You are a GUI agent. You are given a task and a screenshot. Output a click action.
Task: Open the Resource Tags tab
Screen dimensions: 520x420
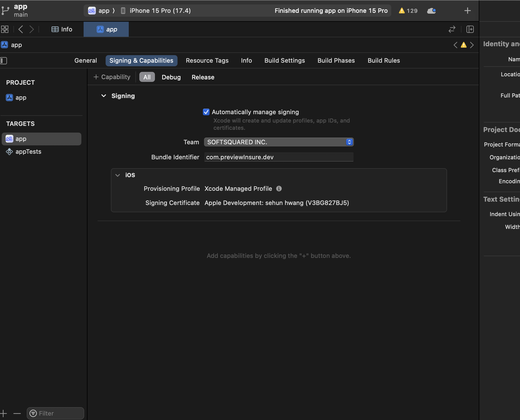pyautogui.click(x=207, y=61)
